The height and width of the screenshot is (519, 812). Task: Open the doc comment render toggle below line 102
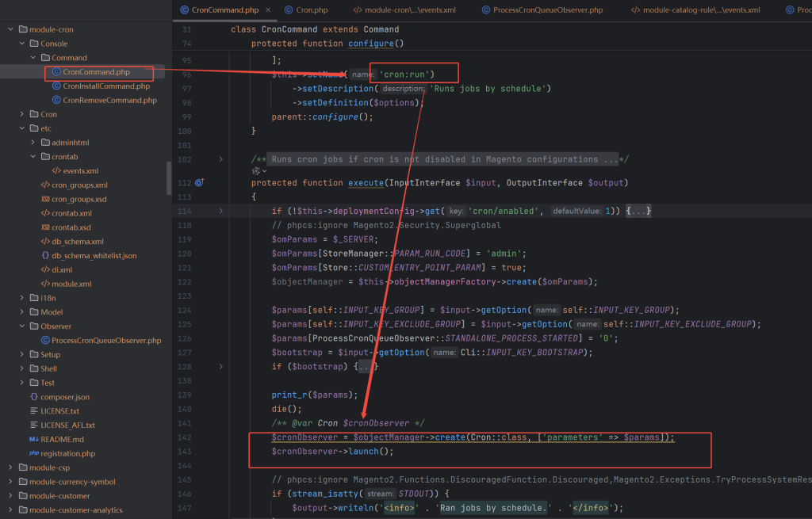[x=259, y=171]
